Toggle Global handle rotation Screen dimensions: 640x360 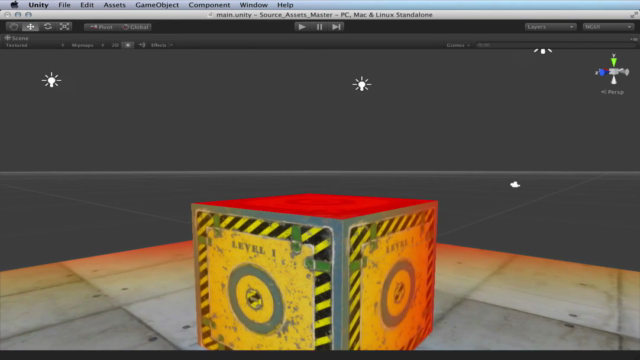tap(135, 27)
